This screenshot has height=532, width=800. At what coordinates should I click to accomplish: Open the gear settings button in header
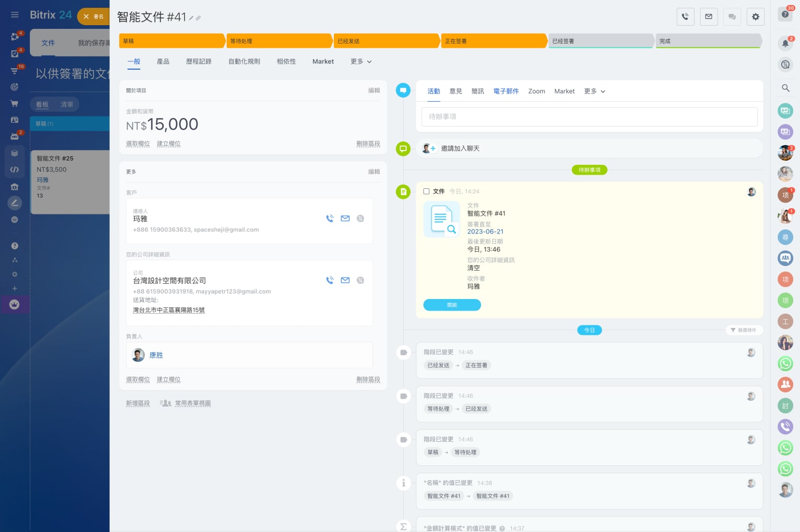755,17
